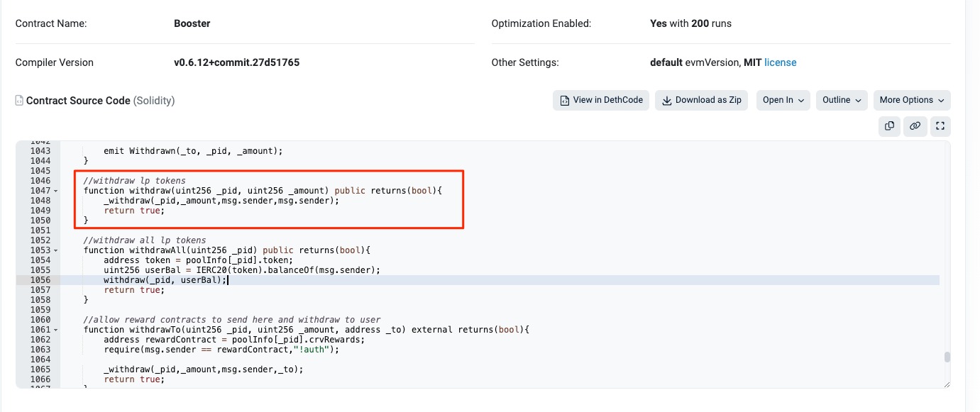Collapse the withdraw function at line 1047

[x=56, y=191]
